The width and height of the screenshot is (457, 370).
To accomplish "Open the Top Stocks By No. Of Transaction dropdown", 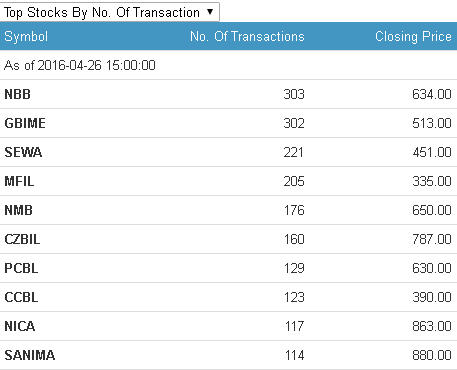I will pos(110,12).
